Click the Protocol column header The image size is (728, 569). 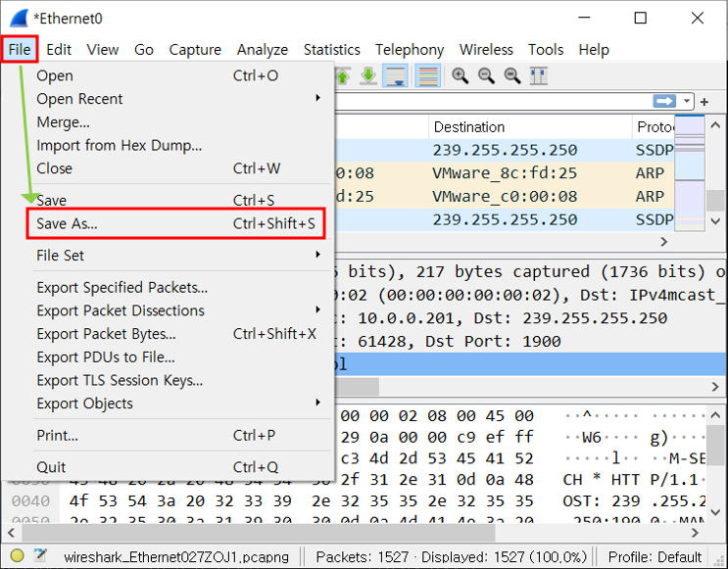[654, 126]
